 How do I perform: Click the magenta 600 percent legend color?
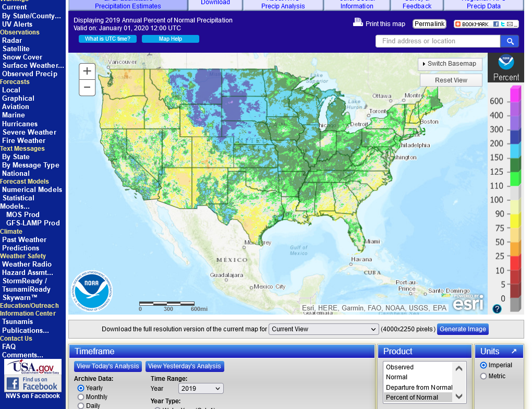(x=515, y=94)
